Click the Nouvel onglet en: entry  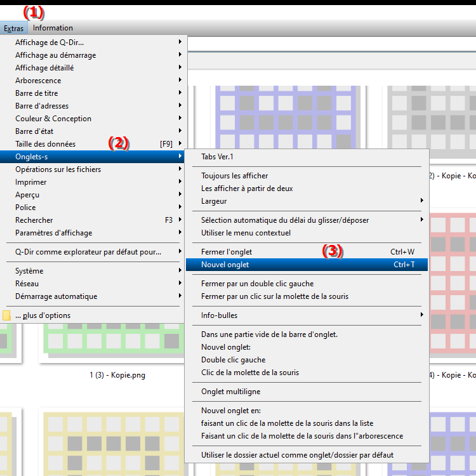pyautogui.click(x=307, y=411)
